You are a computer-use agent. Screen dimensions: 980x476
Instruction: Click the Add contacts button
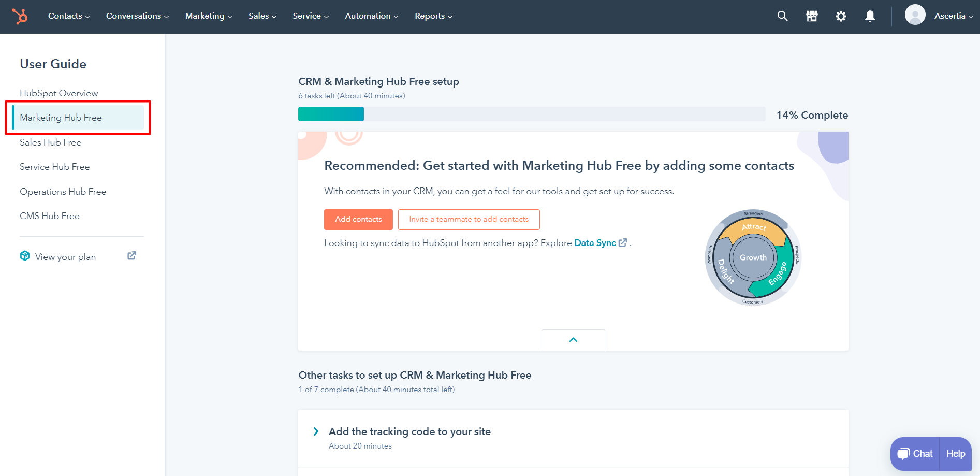[x=358, y=219]
